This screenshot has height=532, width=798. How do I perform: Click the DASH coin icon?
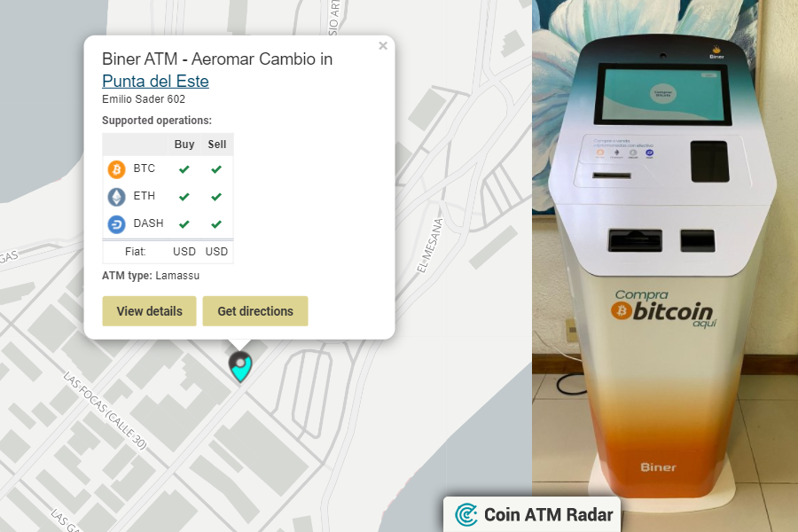click(x=116, y=224)
